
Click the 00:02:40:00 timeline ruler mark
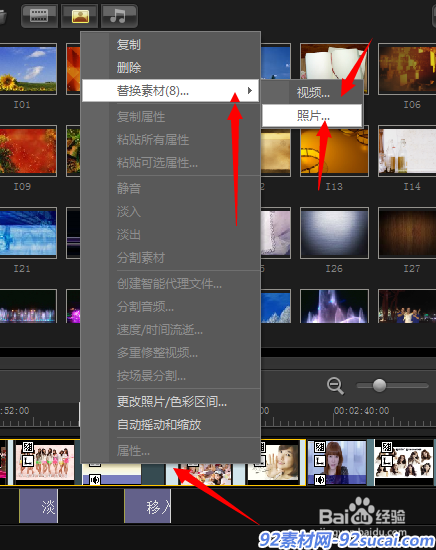coord(361,410)
